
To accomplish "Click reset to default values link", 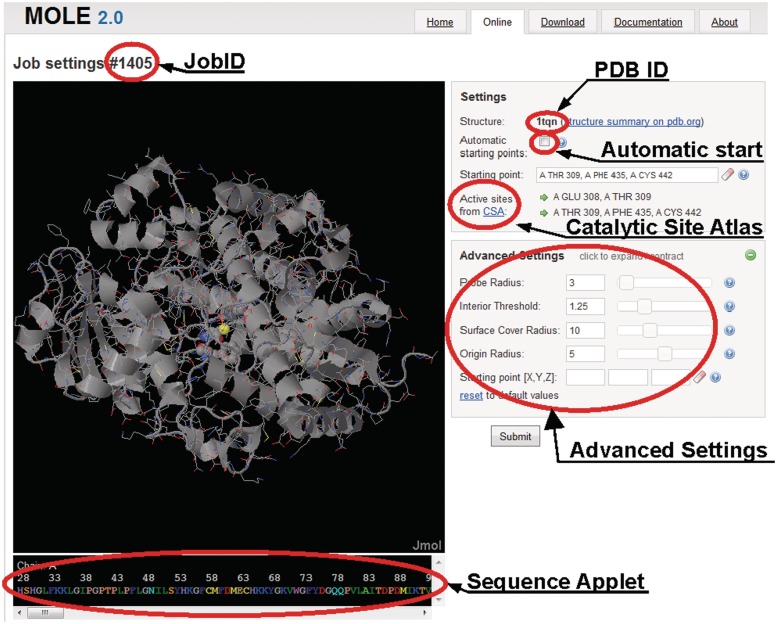I will tap(470, 396).
